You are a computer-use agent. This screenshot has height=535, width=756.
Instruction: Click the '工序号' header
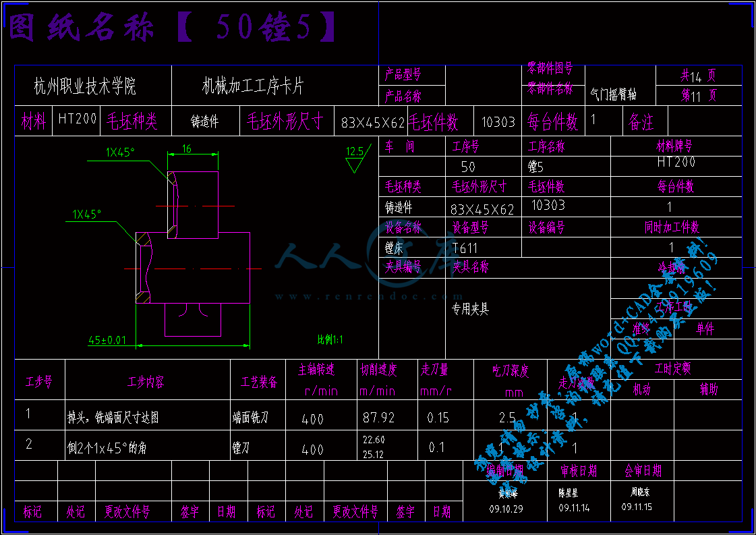[x=465, y=146]
